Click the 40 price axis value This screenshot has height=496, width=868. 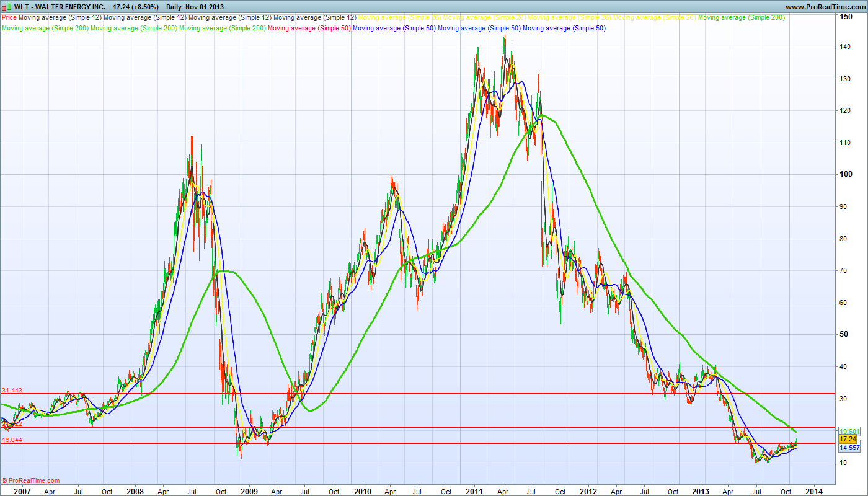[844, 366]
